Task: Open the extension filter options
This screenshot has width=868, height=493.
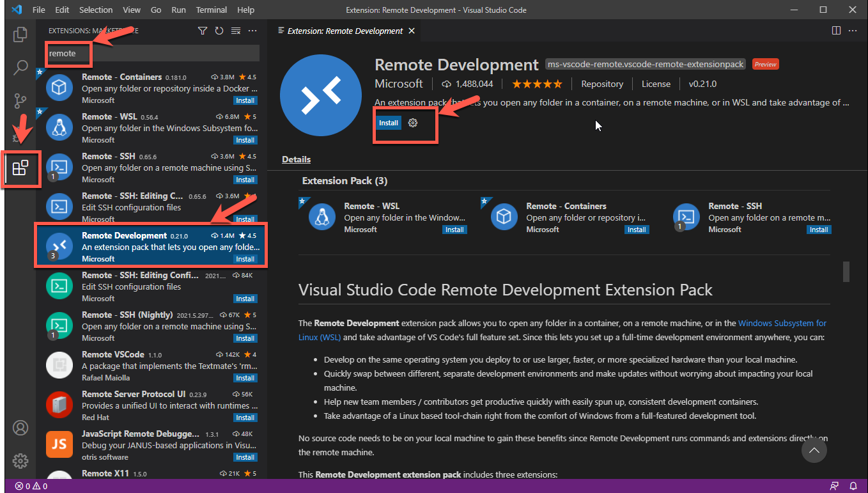Action: pos(203,31)
